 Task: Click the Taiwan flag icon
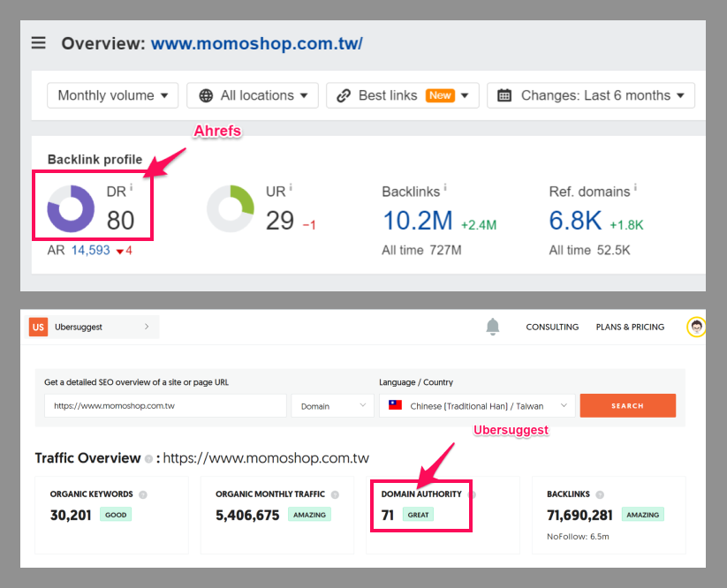(x=395, y=405)
